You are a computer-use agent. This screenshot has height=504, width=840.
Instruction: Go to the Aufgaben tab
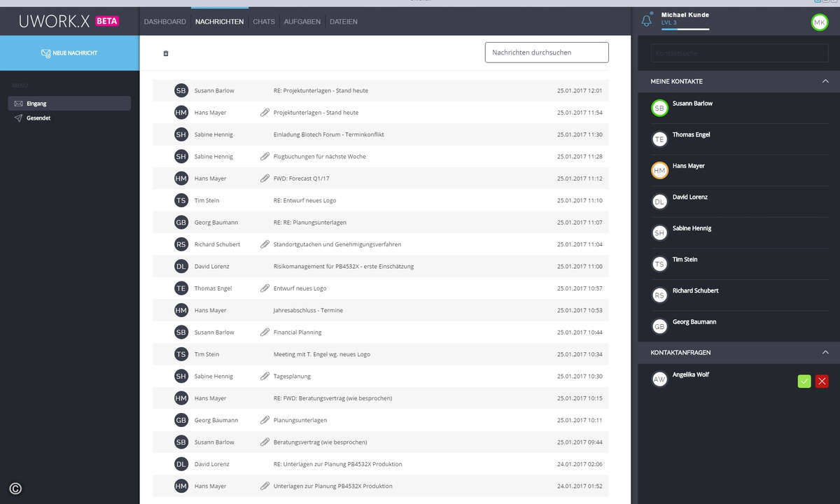click(302, 22)
